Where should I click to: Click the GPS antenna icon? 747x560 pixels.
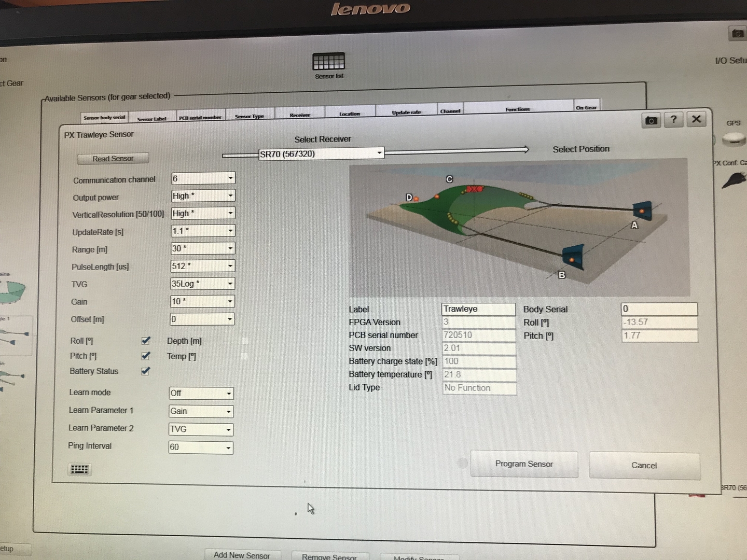[x=734, y=138]
